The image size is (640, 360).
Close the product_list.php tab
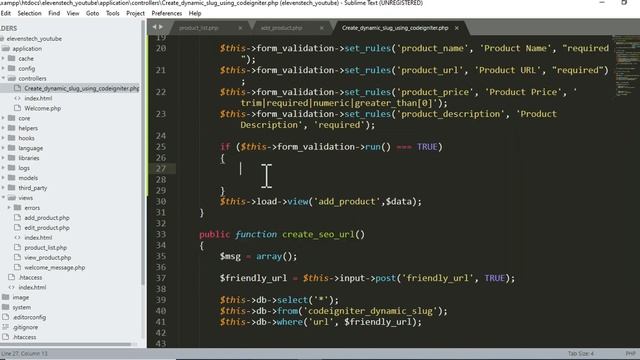[240, 28]
